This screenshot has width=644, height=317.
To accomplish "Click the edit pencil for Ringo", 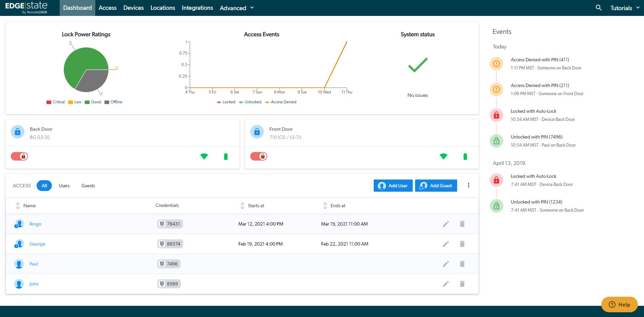I will click(x=446, y=224).
